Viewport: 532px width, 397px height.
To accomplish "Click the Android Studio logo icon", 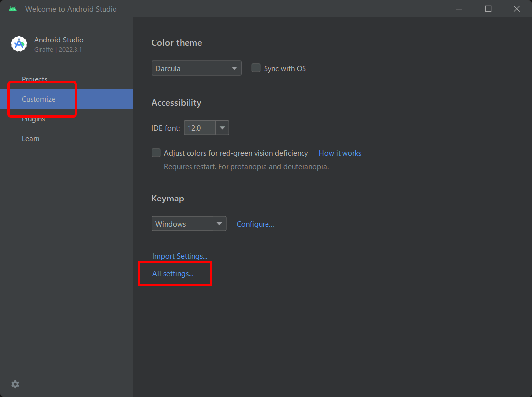I will click(19, 44).
